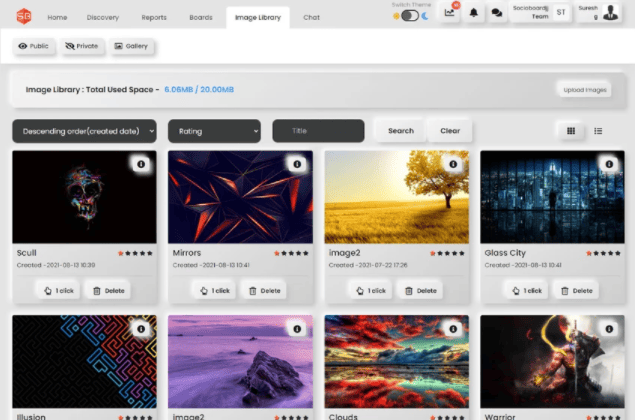Image resolution: width=635 pixels, height=420 pixels.
Task: Open the Illusion maze pattern thumbnail
Action: click(84, 362)
